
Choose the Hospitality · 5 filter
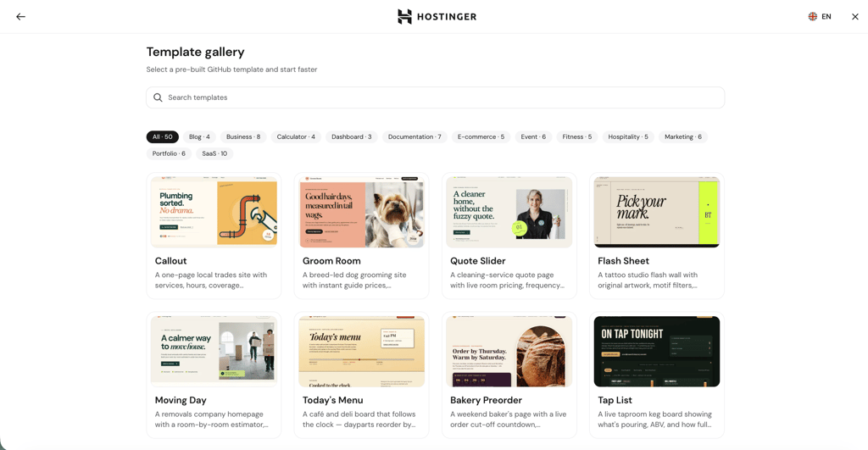(x=628, y=136)
